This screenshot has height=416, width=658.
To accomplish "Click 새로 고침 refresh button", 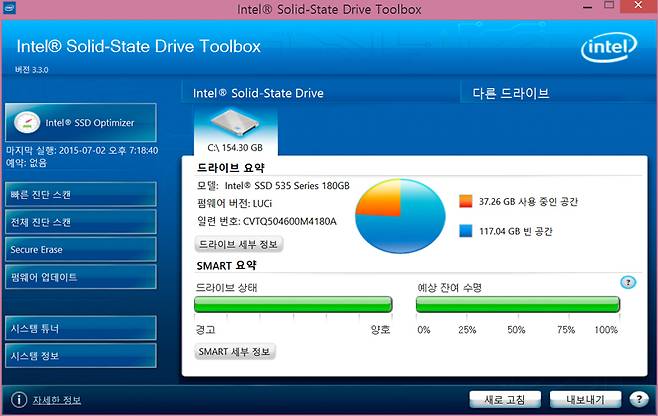I will tap(505, 399).
